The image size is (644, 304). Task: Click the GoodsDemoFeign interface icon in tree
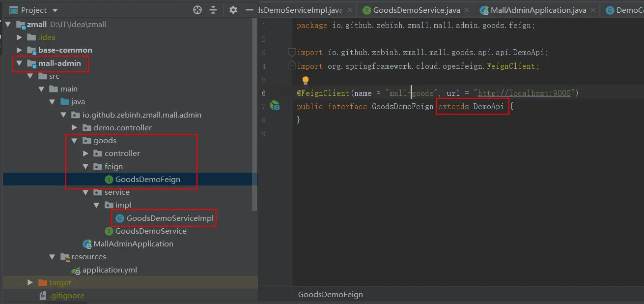(x=109, y=180)
